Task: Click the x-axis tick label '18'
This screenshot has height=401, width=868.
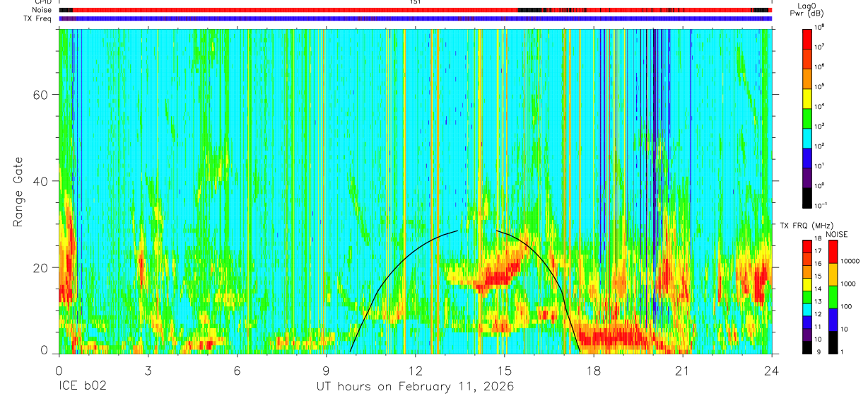Action: [x=594, y=370]
